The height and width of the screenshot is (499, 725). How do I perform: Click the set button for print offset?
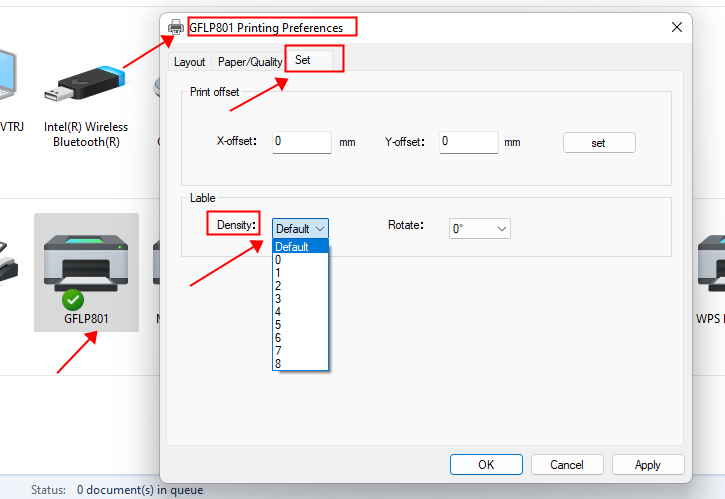(x=598, y=143)
